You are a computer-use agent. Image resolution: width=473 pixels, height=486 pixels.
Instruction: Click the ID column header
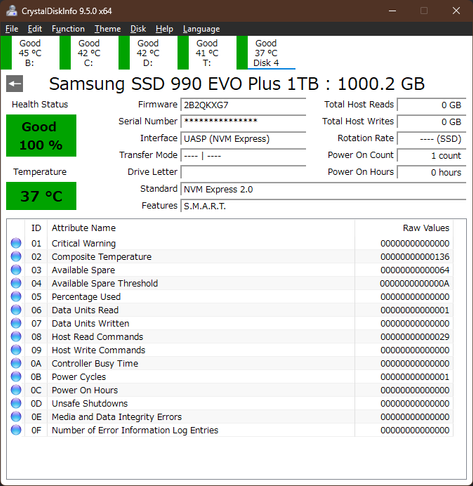point(36,228)
